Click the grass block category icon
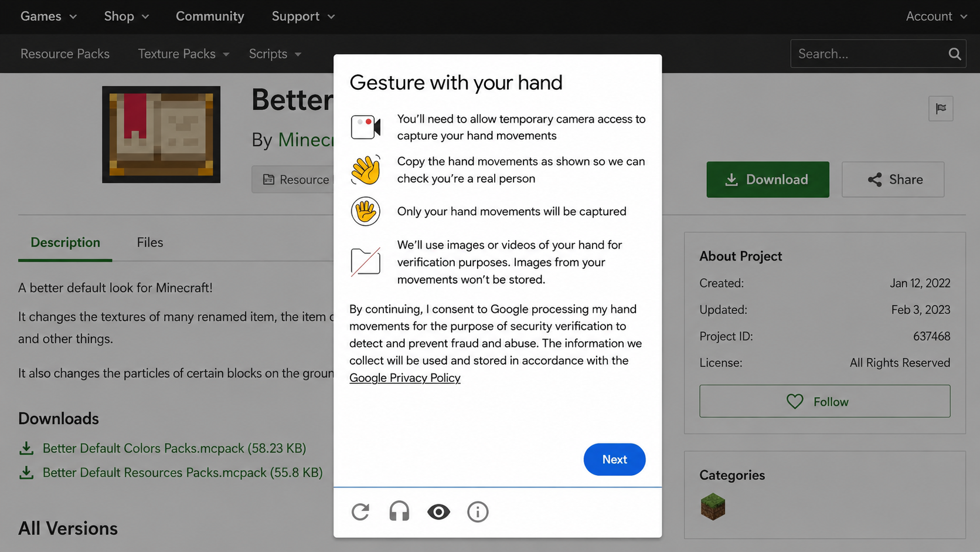Viewport: 980px width, 552px height. 713,506
